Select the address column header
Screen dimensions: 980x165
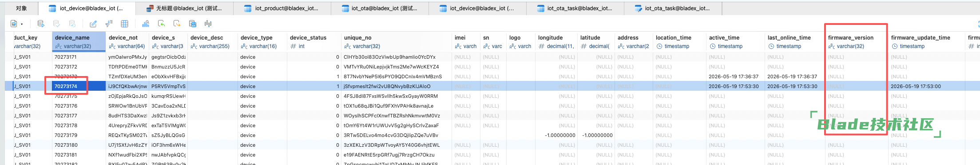(634, 42)
